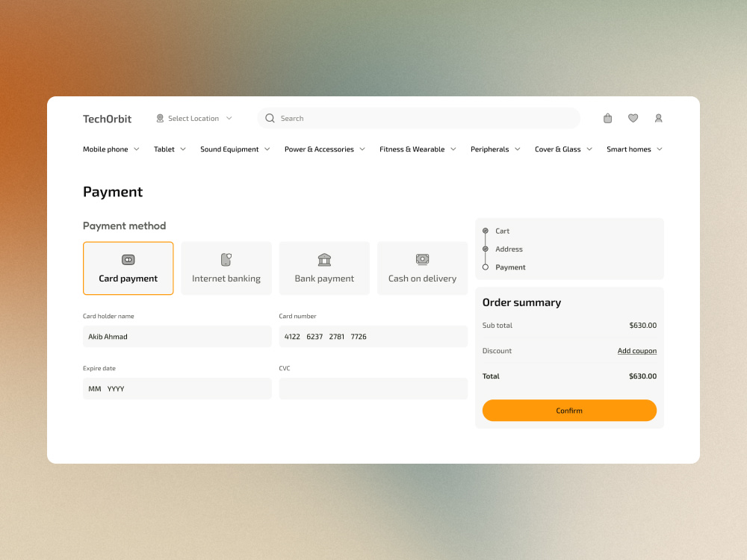The width and height of the screenshot is (747, 560).
Task: Click the orange Confirm button
Action: click(x=569, y=411)
